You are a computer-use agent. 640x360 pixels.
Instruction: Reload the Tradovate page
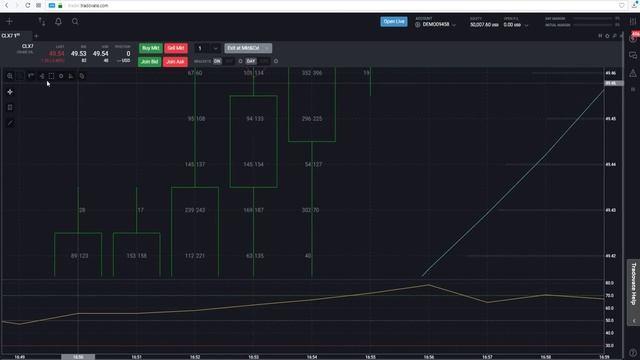[27, 5]
